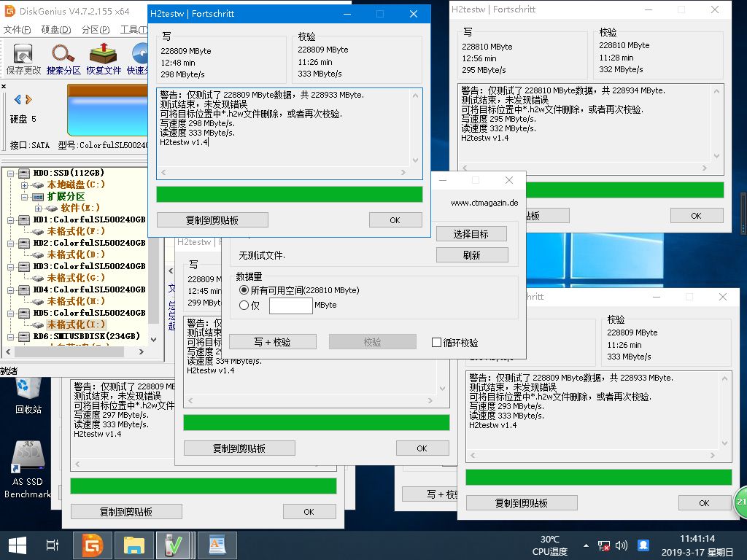Open the 分区(P) partition menu

point(96,30)
